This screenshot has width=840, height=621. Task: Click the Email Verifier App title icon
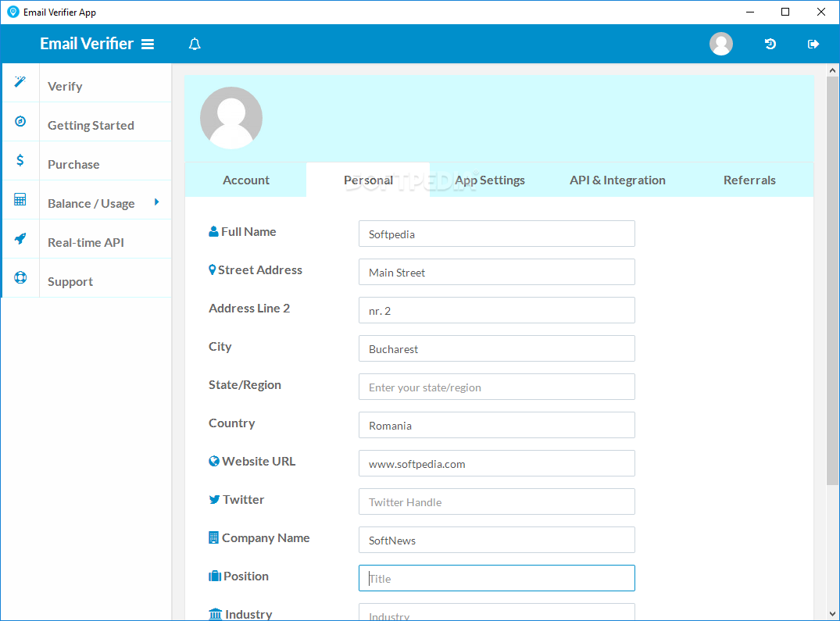(13, 12)
